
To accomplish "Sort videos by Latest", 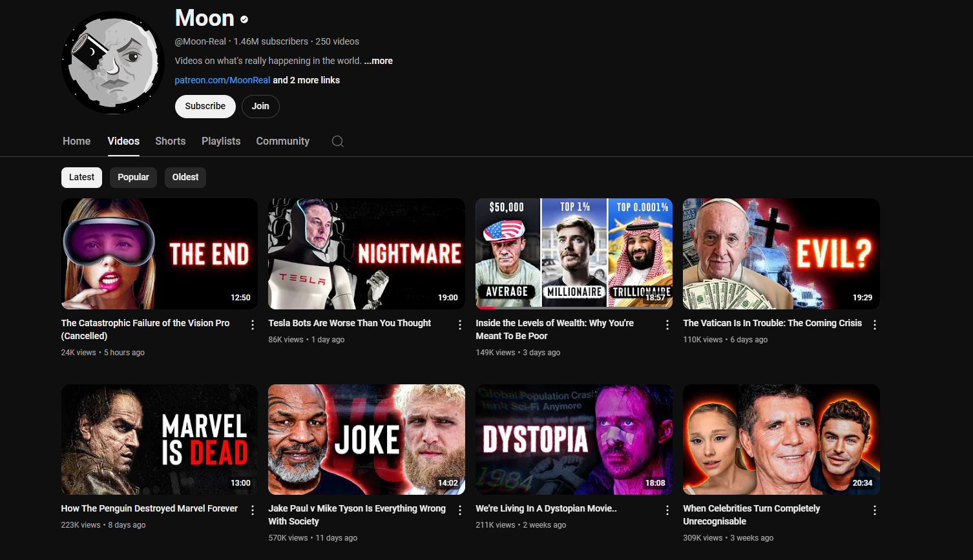I will tap(81, 178).
